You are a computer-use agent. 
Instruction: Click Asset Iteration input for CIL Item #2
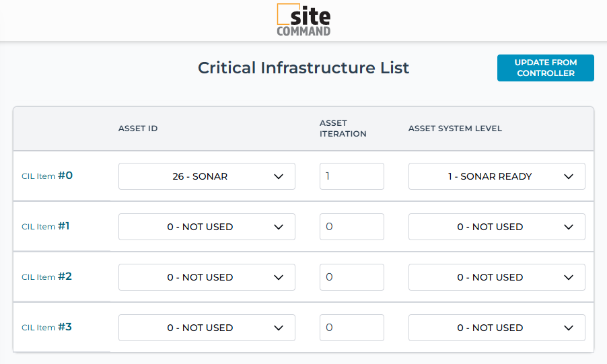pos(351,277)
